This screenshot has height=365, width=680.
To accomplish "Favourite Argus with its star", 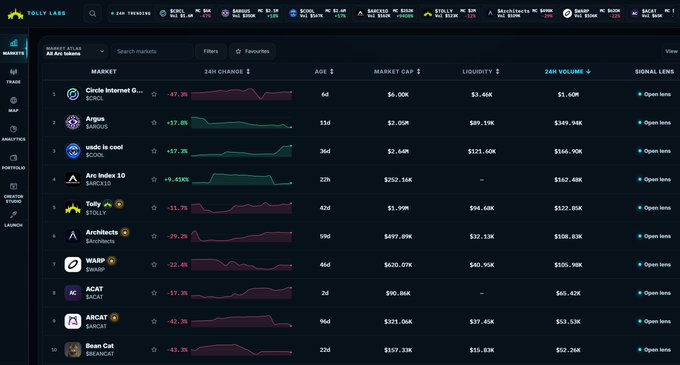I will pos(154,123).
